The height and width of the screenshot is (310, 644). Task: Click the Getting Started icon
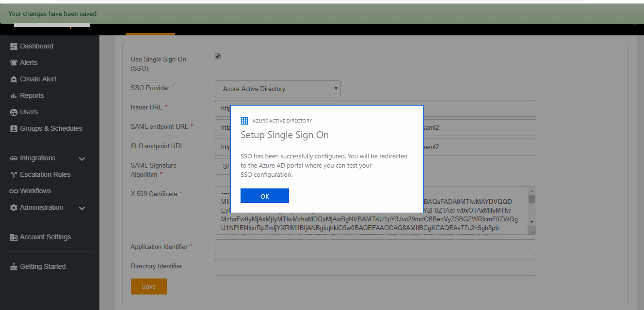(14, 267)
